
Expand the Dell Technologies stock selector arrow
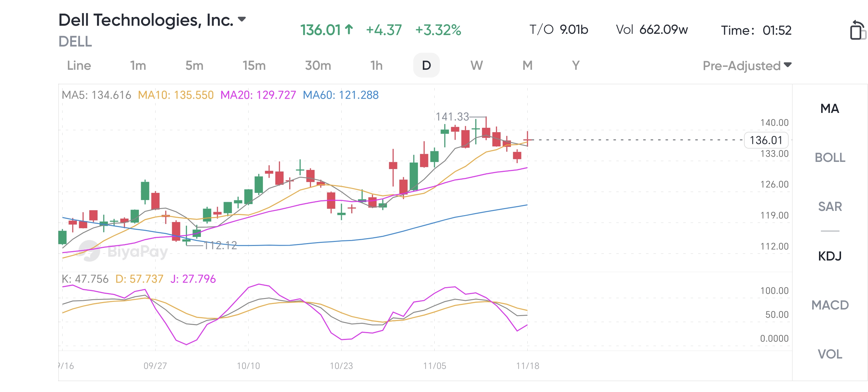241,19
